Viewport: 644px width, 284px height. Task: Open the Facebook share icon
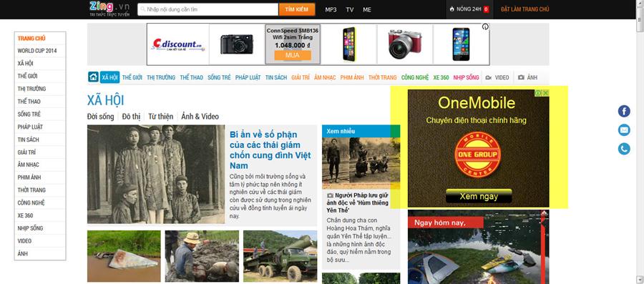point(624,111)
